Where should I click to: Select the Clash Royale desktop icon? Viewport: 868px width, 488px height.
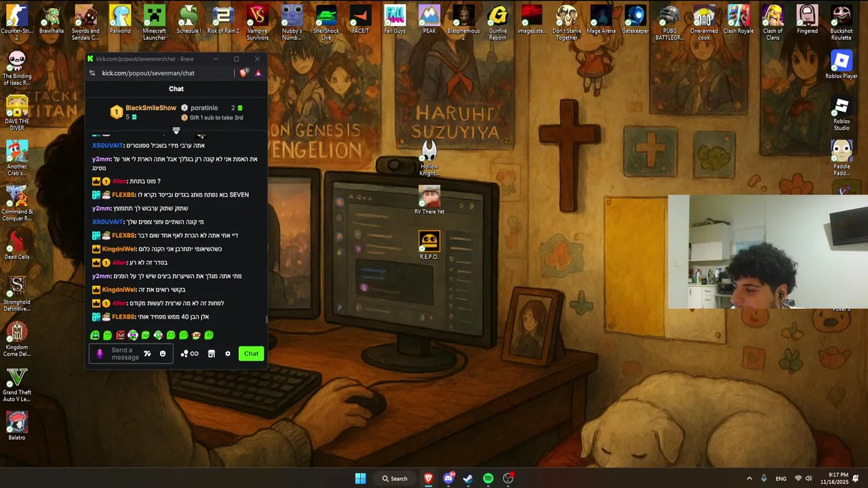point(738,20)
